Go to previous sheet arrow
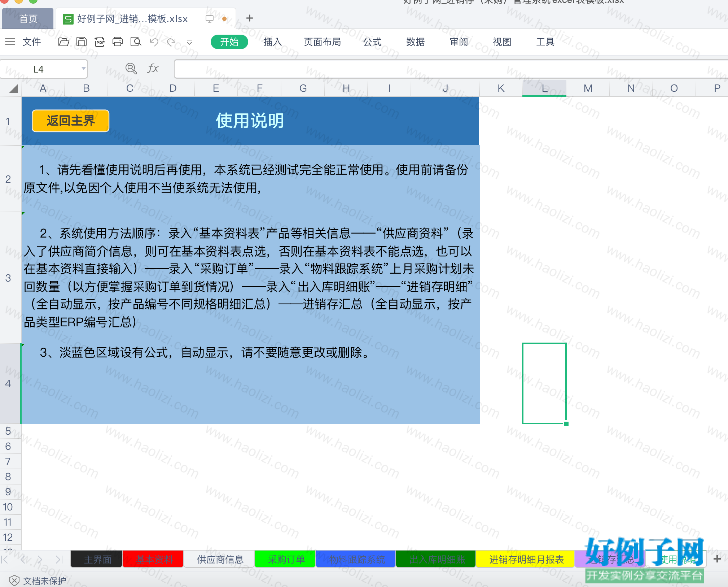 point(23,560)
